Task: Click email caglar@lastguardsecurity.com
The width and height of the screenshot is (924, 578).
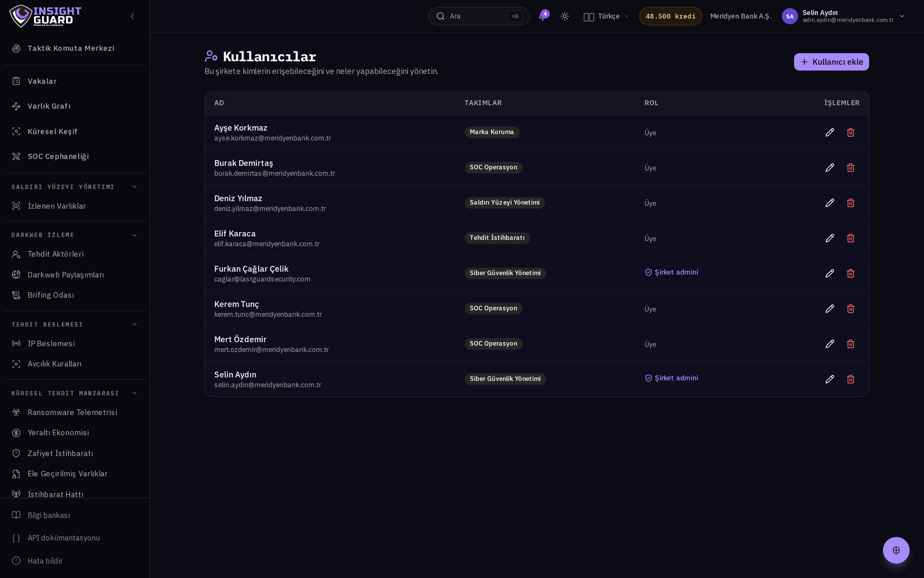Action: [262, 279]
